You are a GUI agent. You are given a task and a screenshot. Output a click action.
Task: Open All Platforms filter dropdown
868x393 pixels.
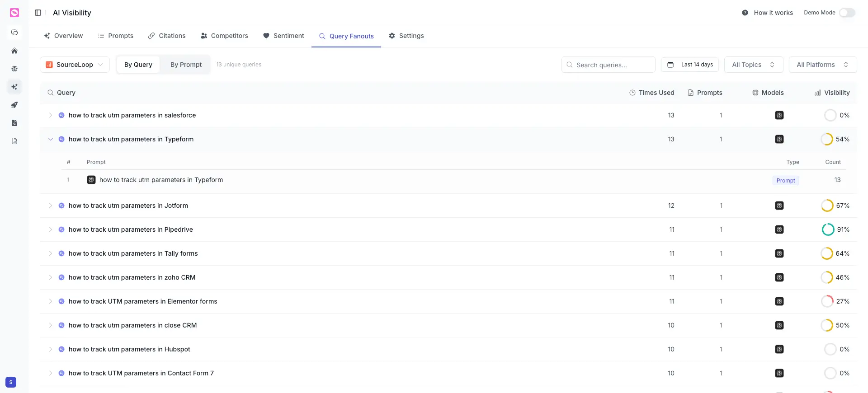[x=823, y=65]
